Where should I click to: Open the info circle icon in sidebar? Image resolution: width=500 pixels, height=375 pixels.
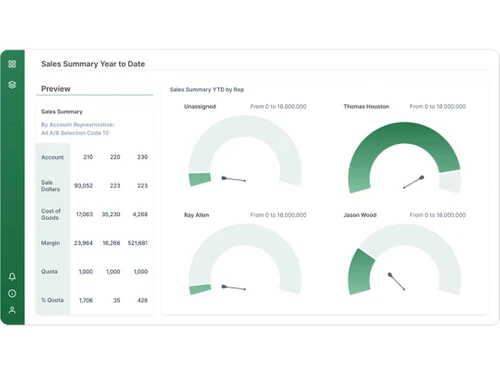12,293
